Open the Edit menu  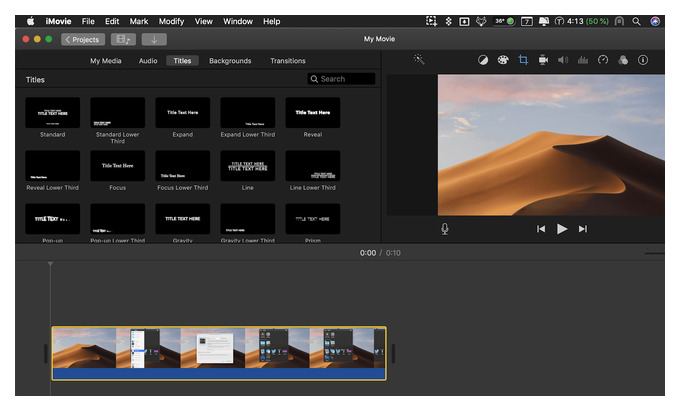[112, 21]
